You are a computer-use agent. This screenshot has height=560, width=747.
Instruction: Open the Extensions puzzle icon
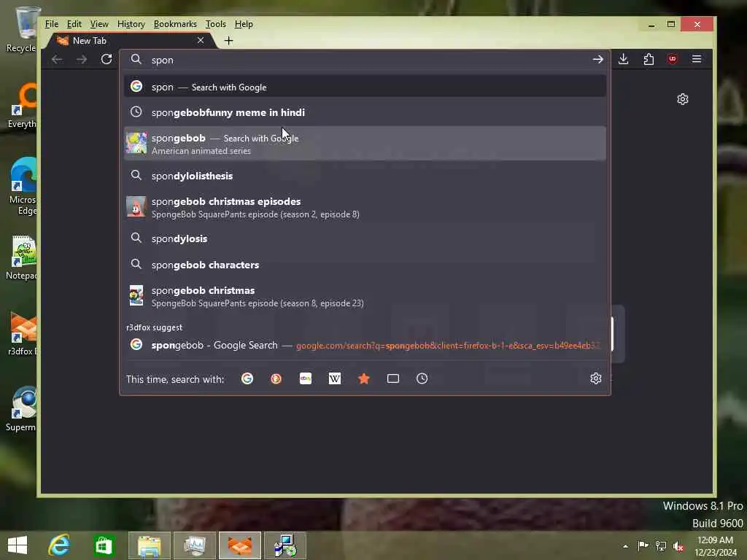649,59
